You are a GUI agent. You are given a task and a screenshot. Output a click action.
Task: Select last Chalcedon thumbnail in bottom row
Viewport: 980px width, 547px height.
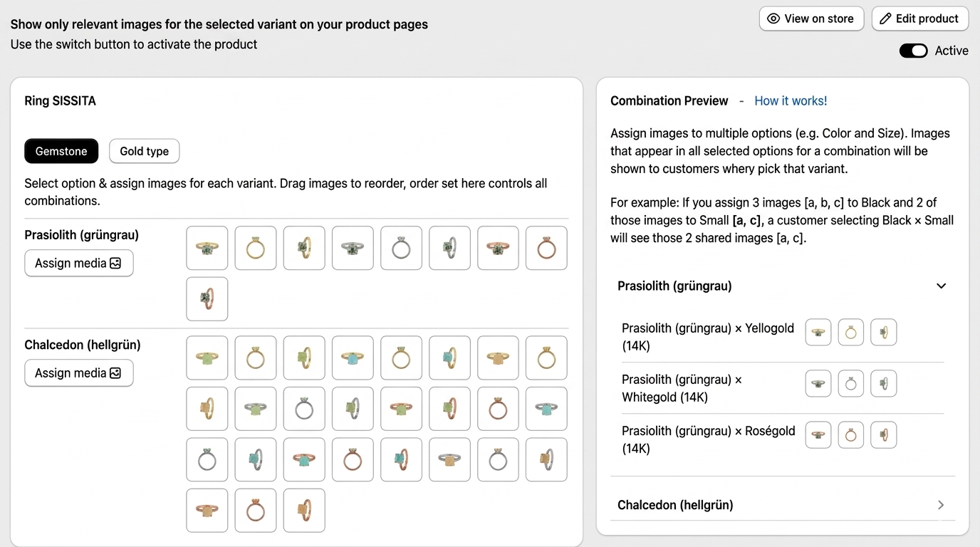coord(304,510)
